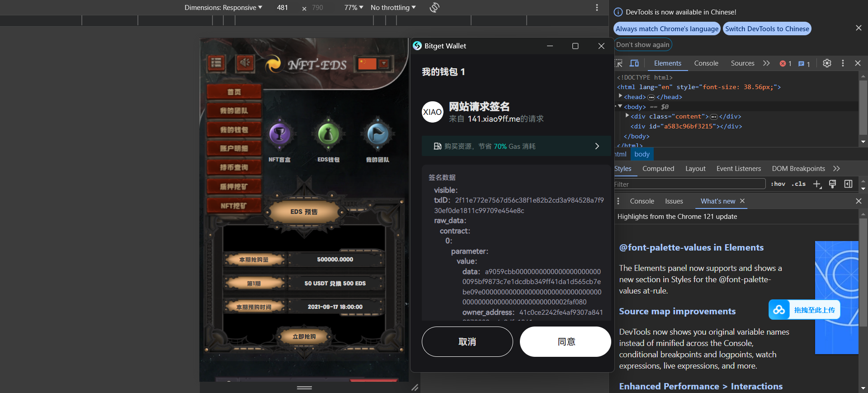This screenshot has height=393, width=868.
Task: Click Always match Chrome's language
Action: click(x=667, y=28)
